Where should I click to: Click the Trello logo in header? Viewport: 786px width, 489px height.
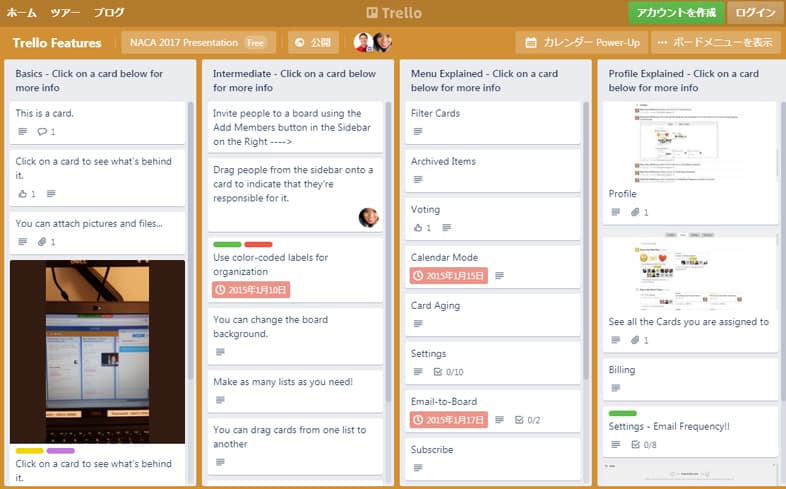(x=394, y=13)
